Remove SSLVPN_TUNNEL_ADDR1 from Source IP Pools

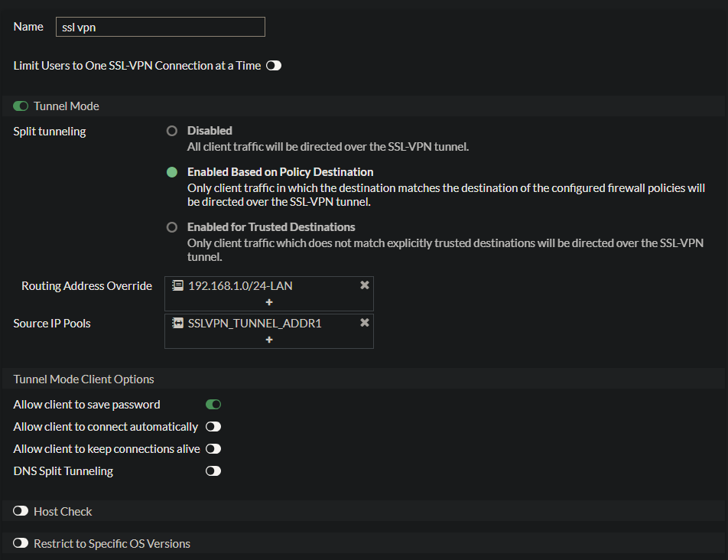365,323
